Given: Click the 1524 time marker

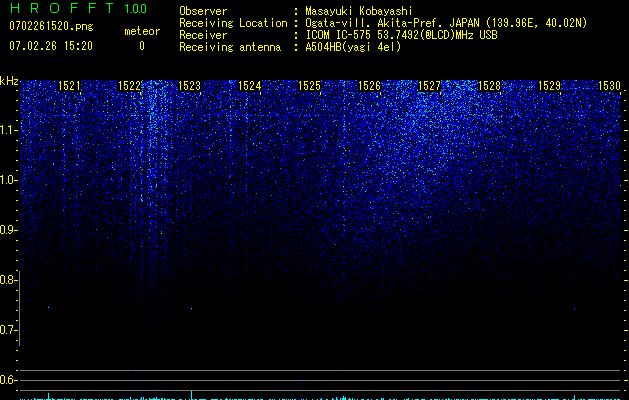Looking at the screenshot, I should click(x=250, y=86).
